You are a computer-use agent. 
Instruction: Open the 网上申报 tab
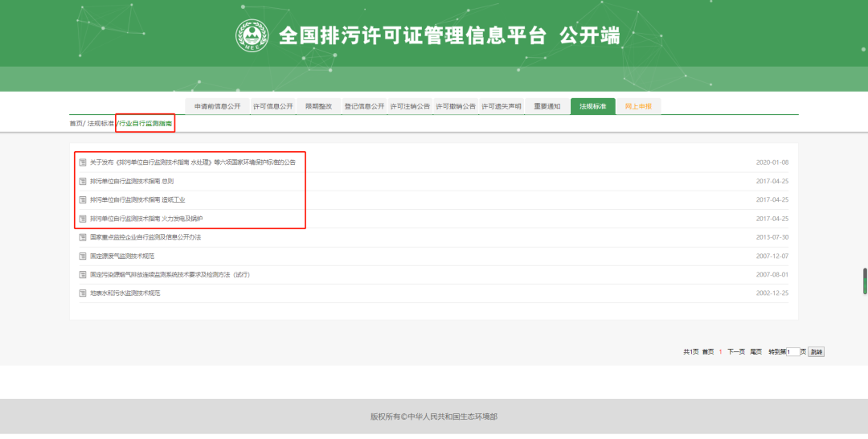coord(638,106)
